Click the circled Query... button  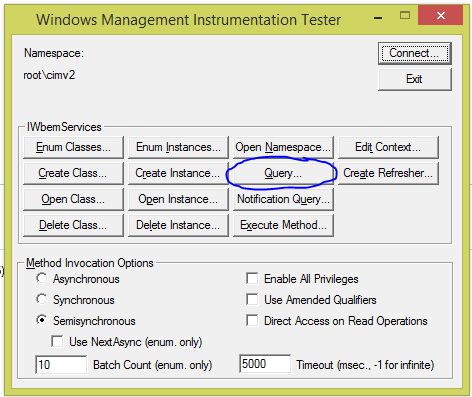[x=283, y=173]
